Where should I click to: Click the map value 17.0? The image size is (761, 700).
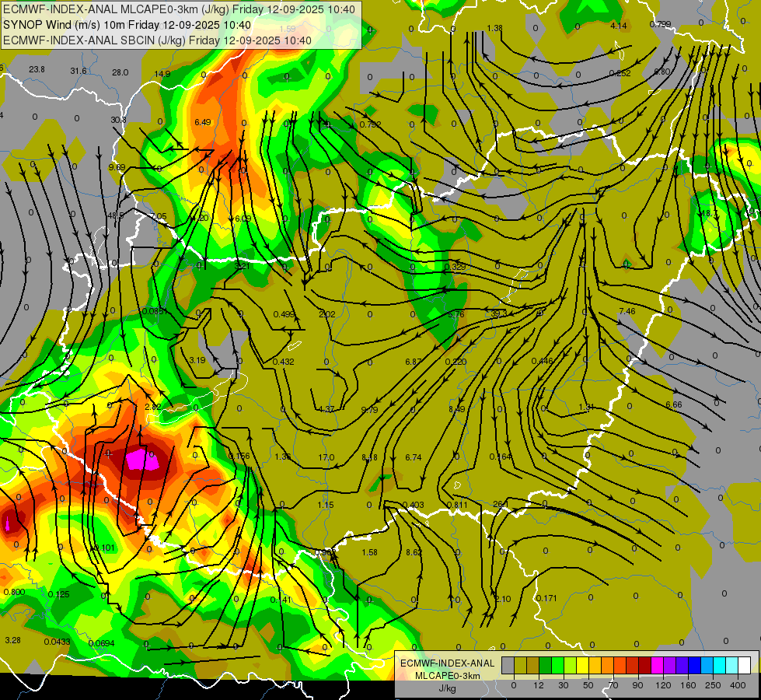click(326, 457)
